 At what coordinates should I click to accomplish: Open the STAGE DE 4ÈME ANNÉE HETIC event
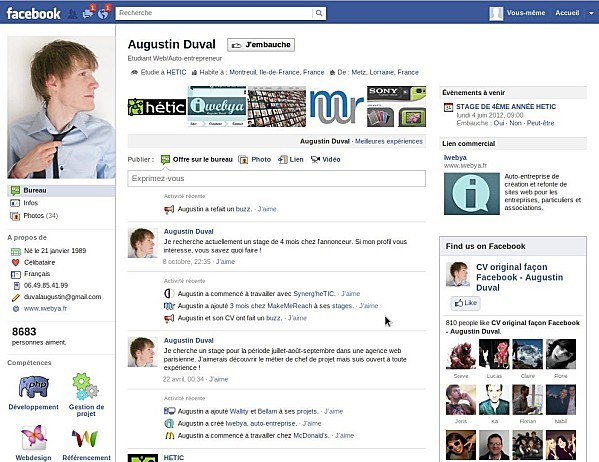pyautogui.click(x=506, y=107)
